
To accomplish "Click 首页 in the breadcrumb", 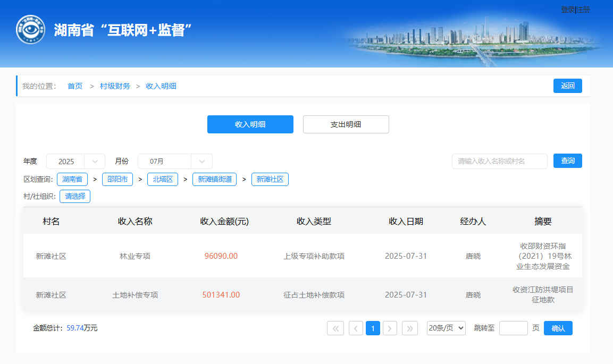I will coord(75,86).
